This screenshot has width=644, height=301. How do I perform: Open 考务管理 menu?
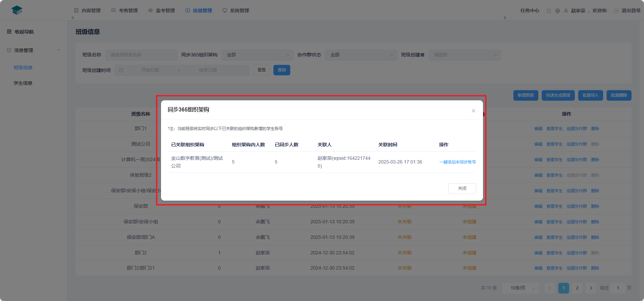tap(125, 11)
